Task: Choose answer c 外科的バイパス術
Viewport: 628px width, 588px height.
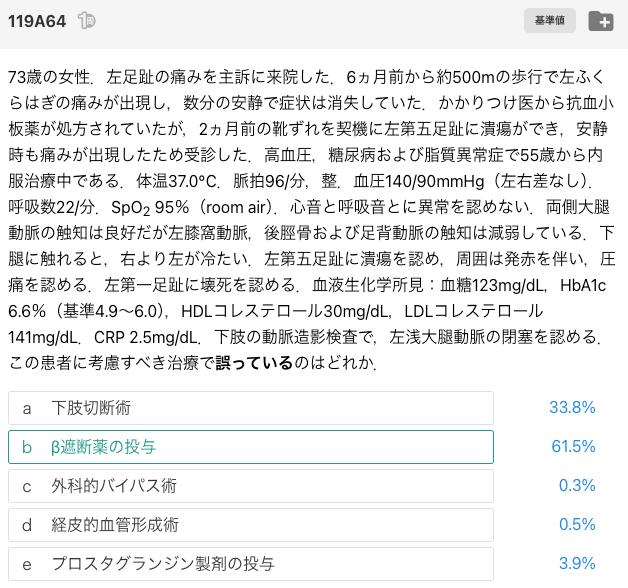Action: point(251,486)
